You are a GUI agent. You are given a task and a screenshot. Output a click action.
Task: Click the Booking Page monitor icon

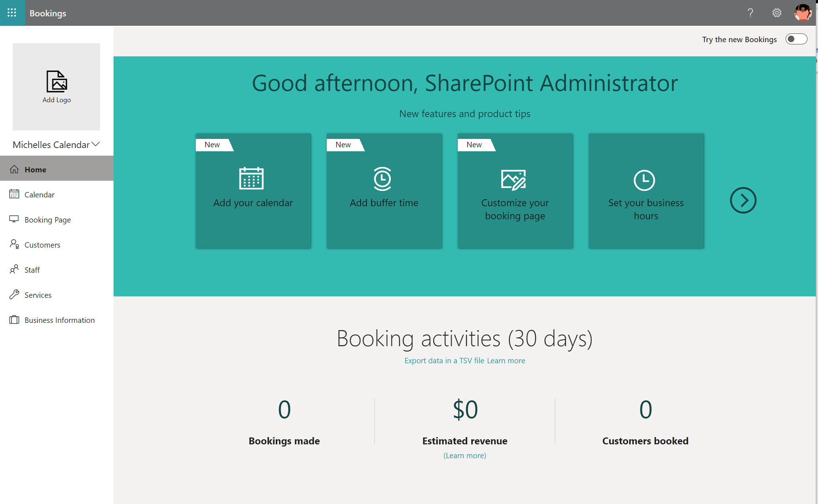point(14,219)
